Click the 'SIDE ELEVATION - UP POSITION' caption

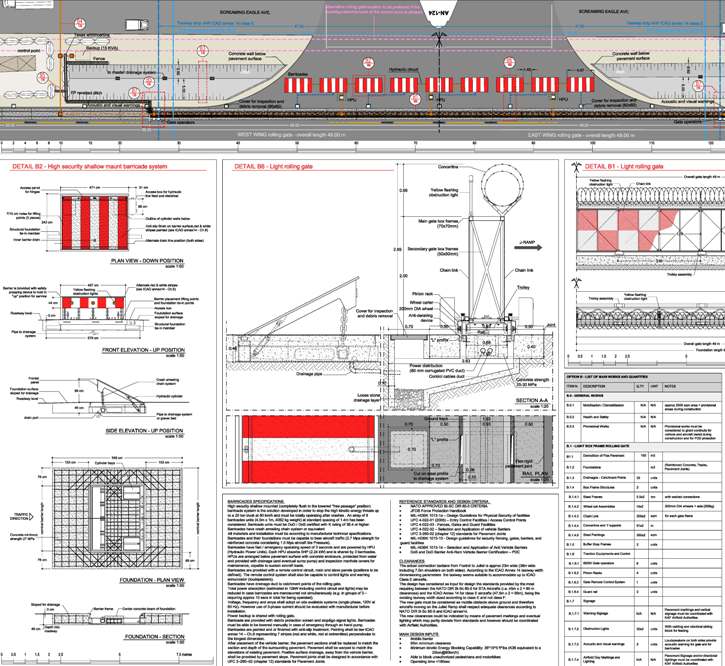[x=145, y=431]
